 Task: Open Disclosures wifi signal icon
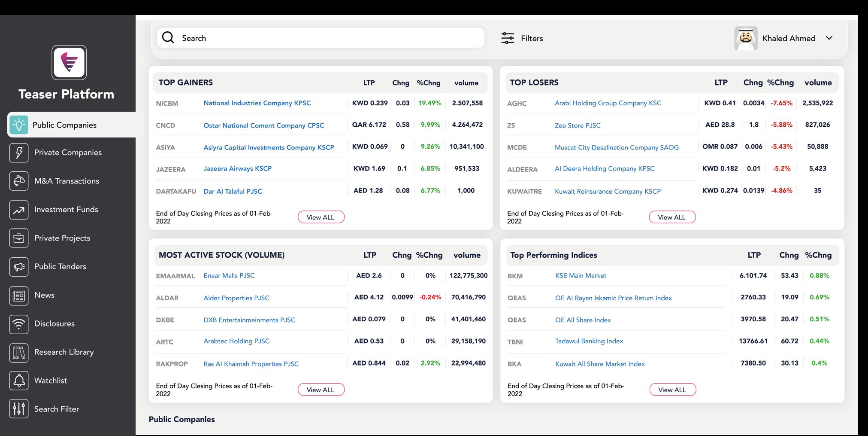(x=19, y=324)
